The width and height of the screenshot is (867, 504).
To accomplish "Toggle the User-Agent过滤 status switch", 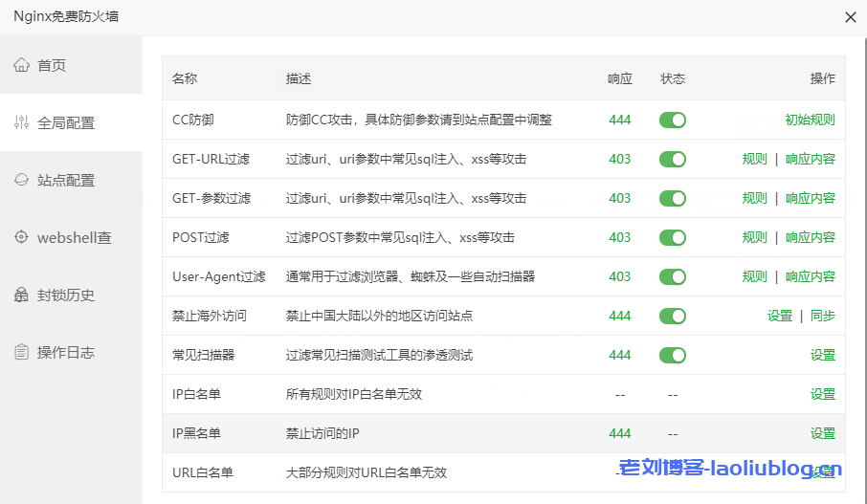I will coord(673,276).
